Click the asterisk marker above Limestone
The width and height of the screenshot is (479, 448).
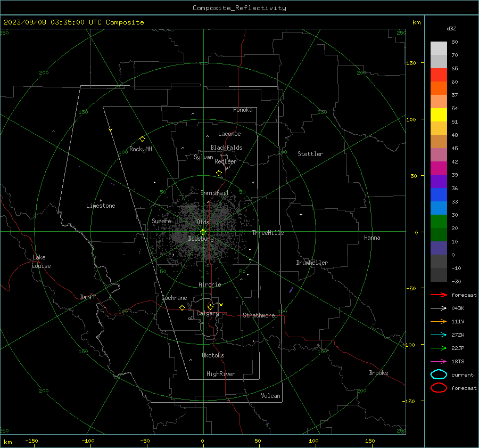pos(101,201)
